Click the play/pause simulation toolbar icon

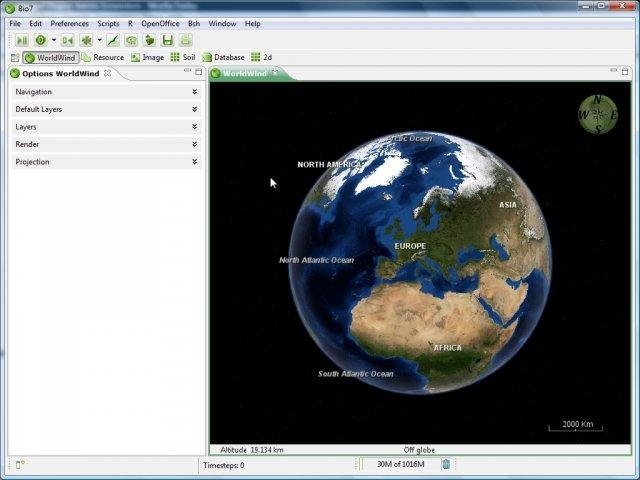[22, 40]
